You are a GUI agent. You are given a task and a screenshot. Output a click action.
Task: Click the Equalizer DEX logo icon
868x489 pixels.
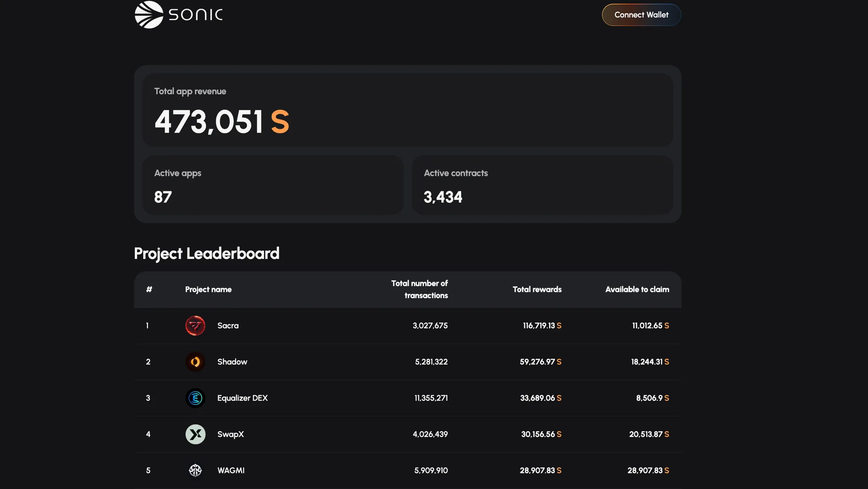195,398
